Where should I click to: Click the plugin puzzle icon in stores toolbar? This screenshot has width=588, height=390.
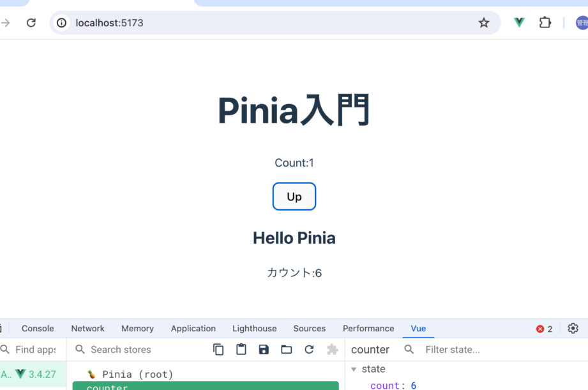332,350
